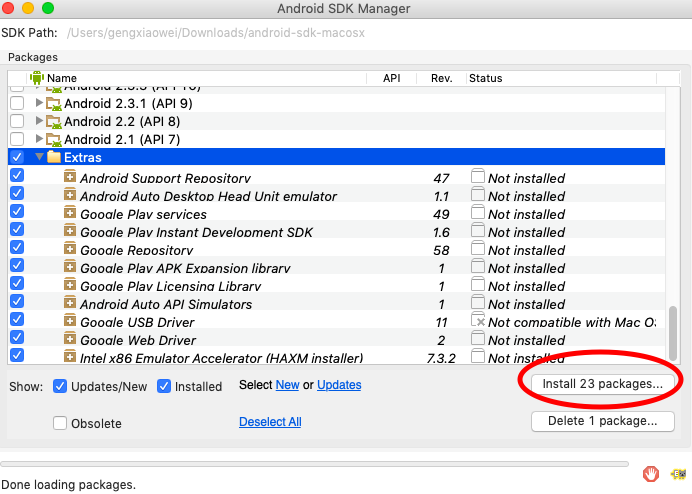
Task: Click package icon beside Google Repository
Action: [x=70, y=248]
